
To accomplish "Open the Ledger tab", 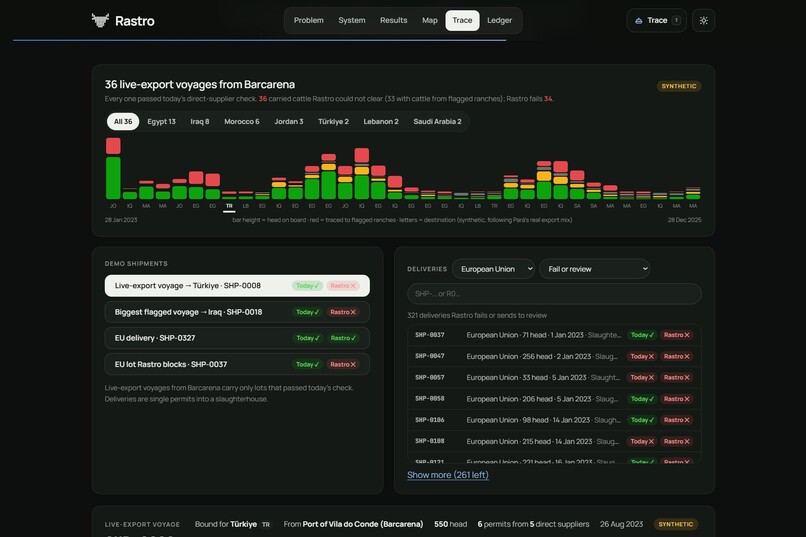I will (499, 21).
